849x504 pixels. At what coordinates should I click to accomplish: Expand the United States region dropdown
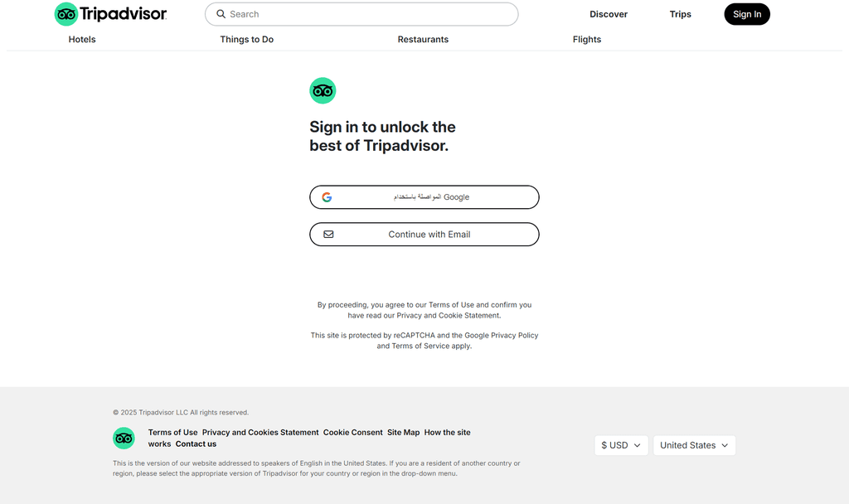pyautogui.click(x=694, y=445)
